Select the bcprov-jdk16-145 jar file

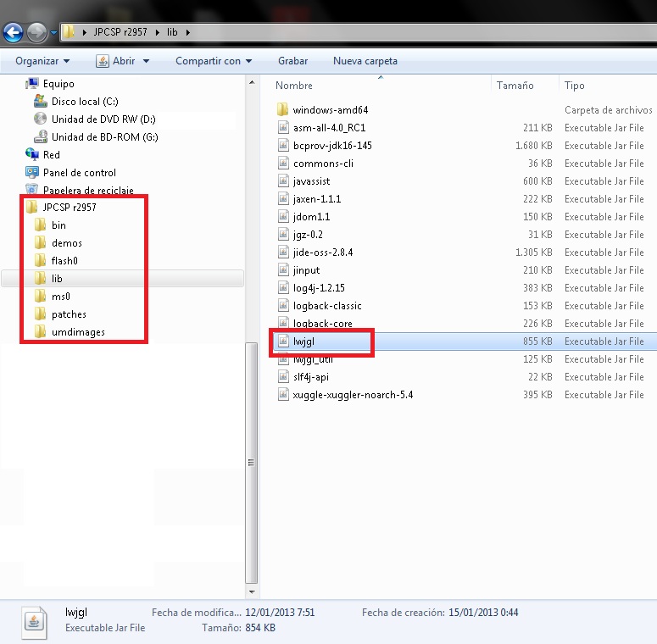331,146
